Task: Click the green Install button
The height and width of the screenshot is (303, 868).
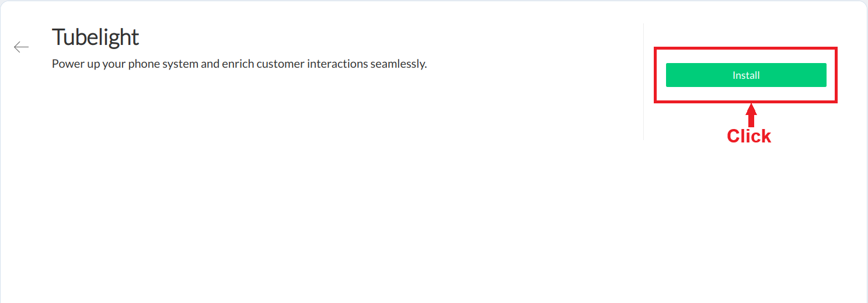Action: (x=746, y=75)
